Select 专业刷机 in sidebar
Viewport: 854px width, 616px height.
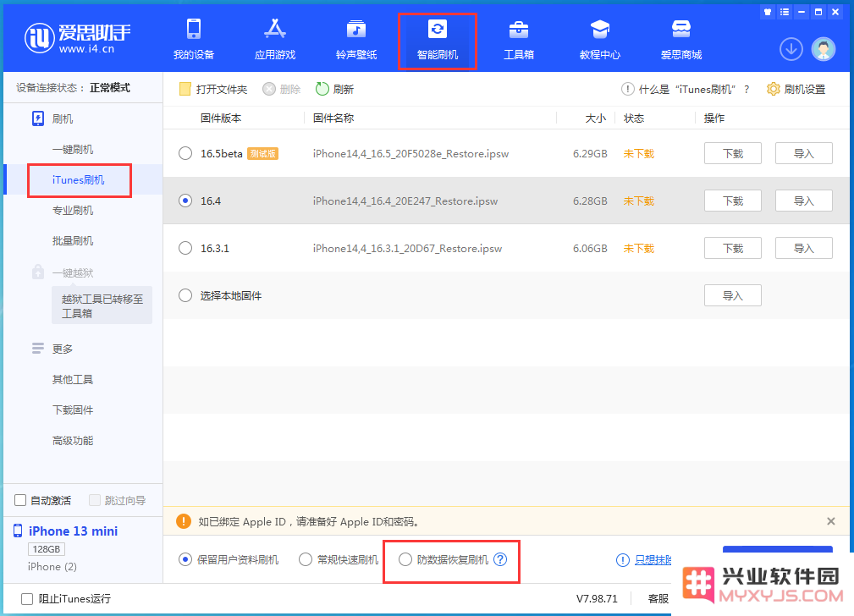[x=73, y=210]
